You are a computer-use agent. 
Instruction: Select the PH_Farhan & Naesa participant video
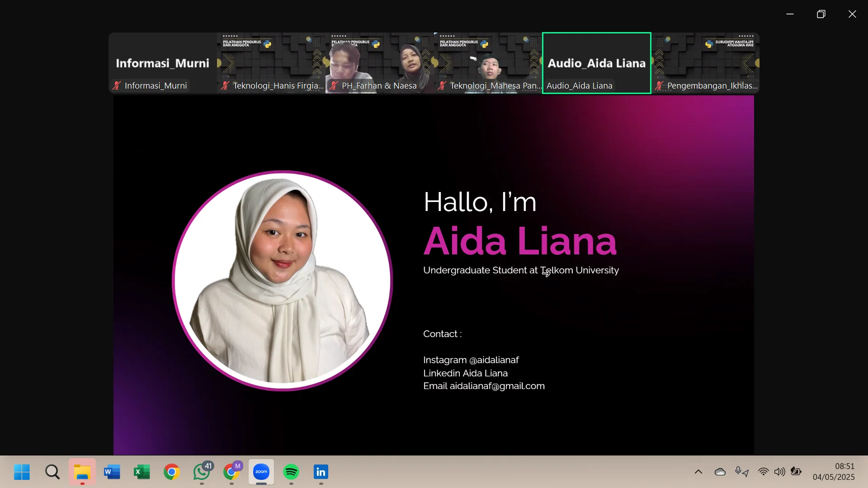[x=380, y=63]
